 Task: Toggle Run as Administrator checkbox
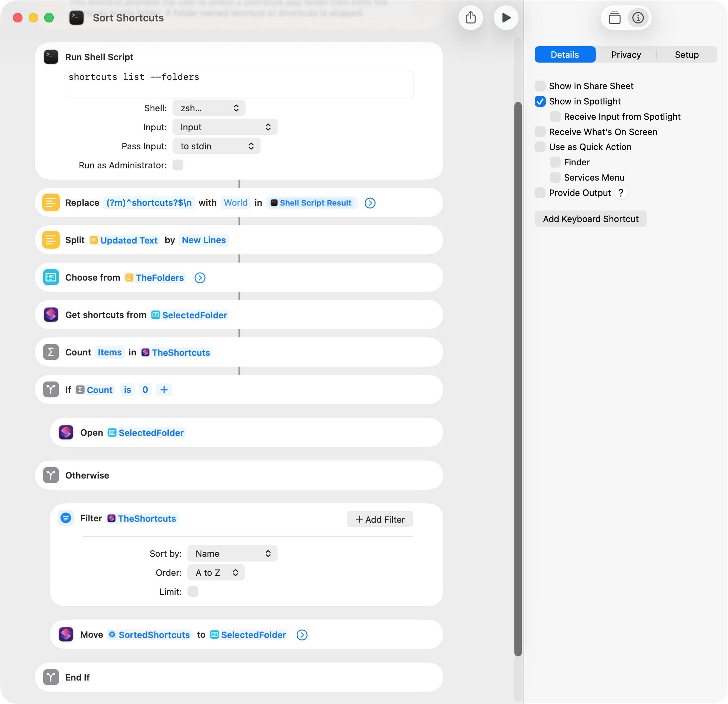tap(178, 165)
